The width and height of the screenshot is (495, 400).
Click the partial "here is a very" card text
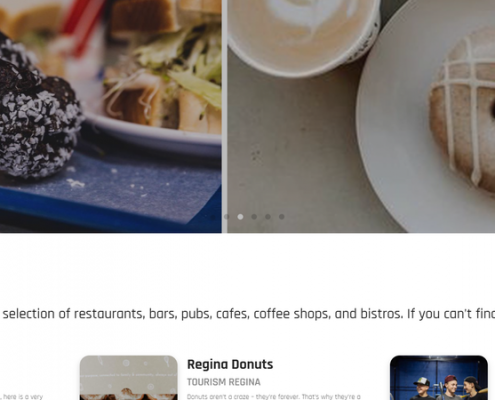pyautogui.click(x=22, y=397)
